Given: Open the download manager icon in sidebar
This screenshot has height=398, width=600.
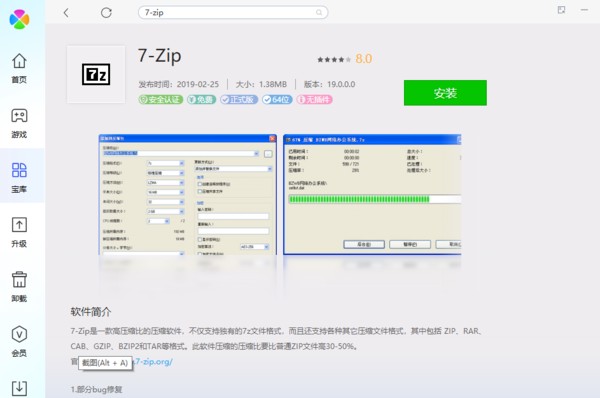Looking at the screenshot, I should point(19,388).
